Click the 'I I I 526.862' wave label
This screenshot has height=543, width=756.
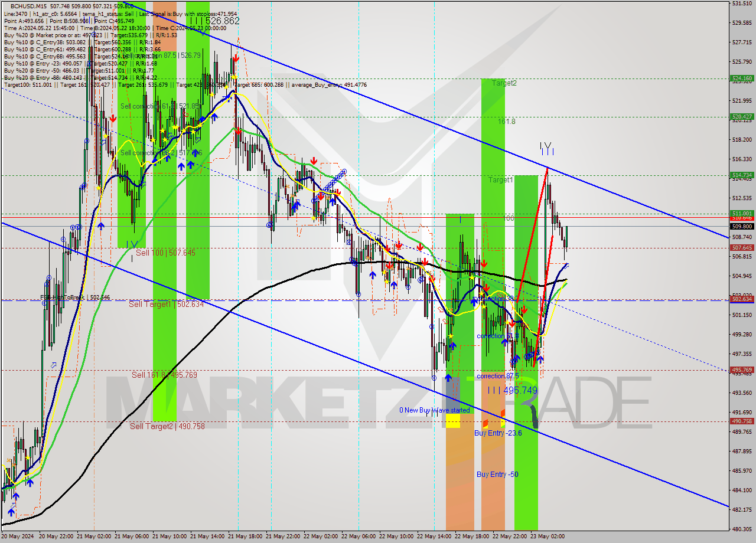[x=214, y=21]
